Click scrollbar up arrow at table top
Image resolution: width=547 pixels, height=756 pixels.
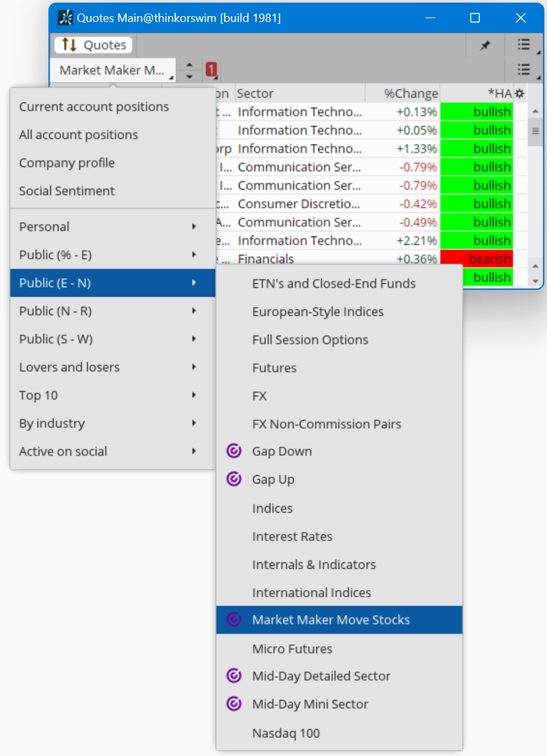point(535,112)
